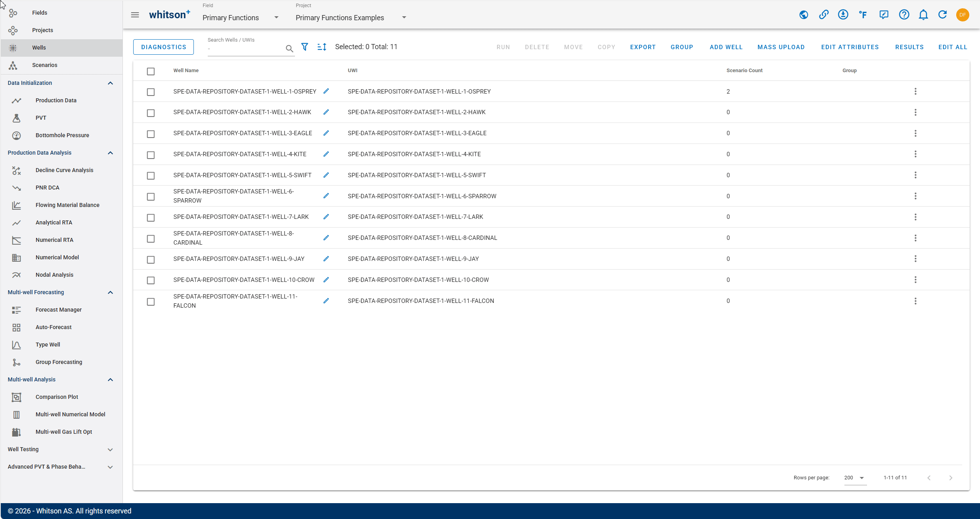The width and height of the screenshot is (980, 519).
Task: Collapse the Production Data Analysis section
Action: (110, 153)
